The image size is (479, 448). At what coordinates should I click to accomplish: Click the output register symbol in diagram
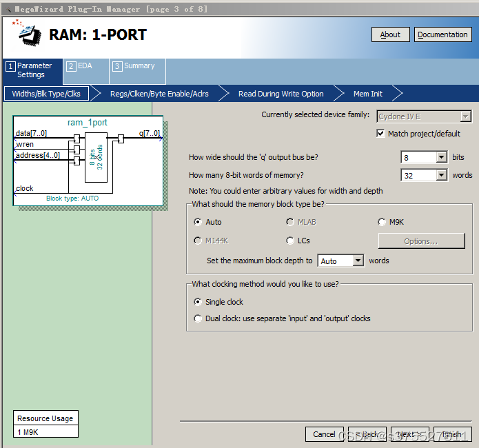click(x=121, y=139)
